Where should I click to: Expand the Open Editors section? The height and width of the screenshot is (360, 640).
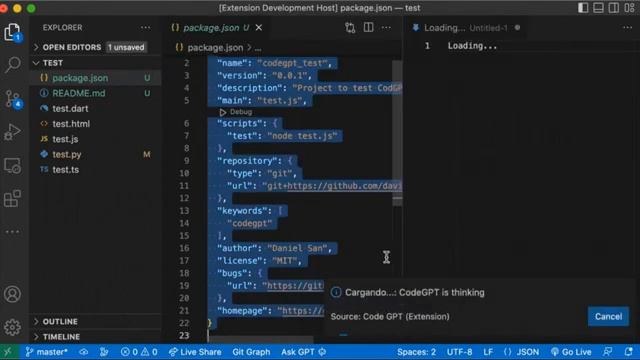pyautogui.click(x=95, y=47)
